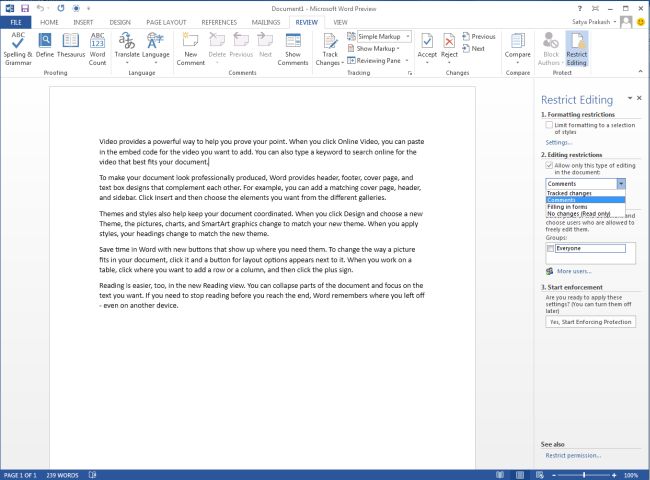
Task: Click Yes, Start Enforcing Protection
Action: click(590, 322)
